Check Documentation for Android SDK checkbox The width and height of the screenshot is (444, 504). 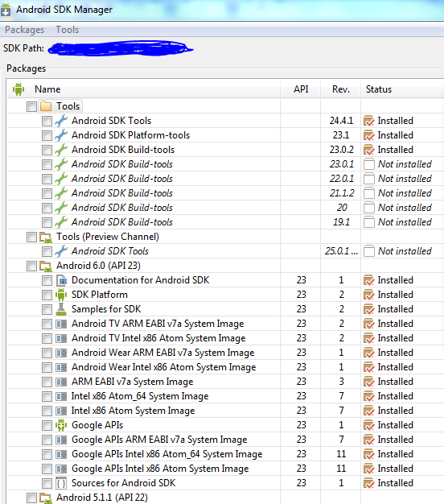[x=47, y=281]
